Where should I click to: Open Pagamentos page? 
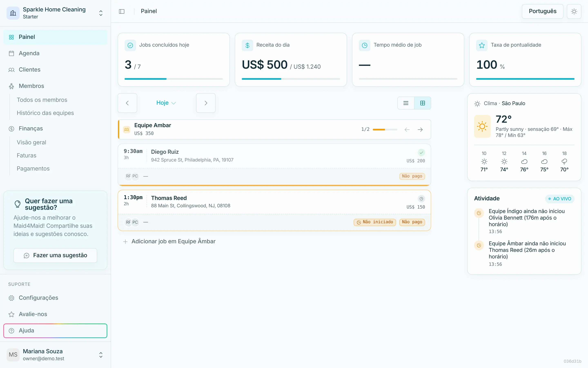coord(33,169)
